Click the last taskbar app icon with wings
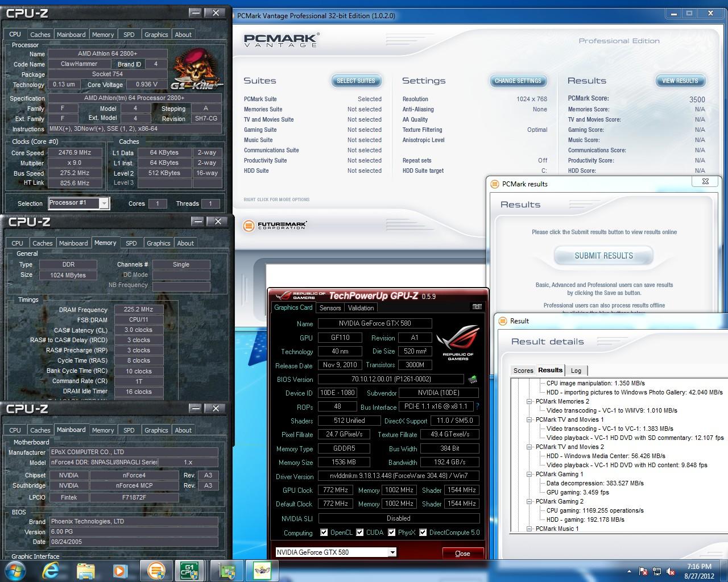728x582 pixels. point(262,570)
